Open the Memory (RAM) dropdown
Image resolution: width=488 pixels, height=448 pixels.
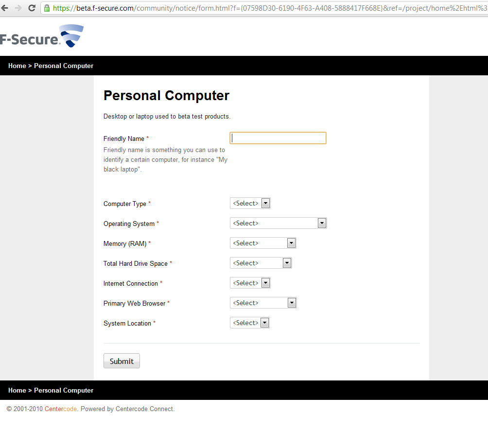[x=263, y=243]
